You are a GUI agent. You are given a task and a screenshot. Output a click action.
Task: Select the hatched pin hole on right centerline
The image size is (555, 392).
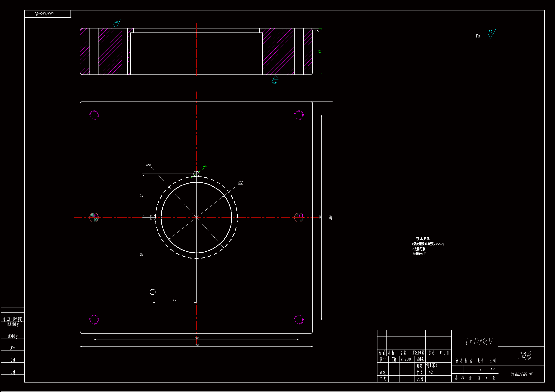point(299,217)
